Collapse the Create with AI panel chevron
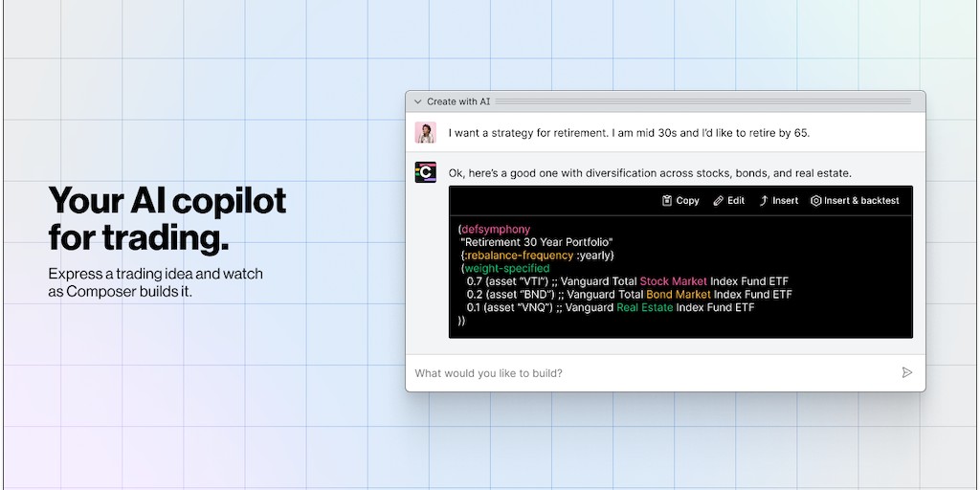 (x=417, y=101)
